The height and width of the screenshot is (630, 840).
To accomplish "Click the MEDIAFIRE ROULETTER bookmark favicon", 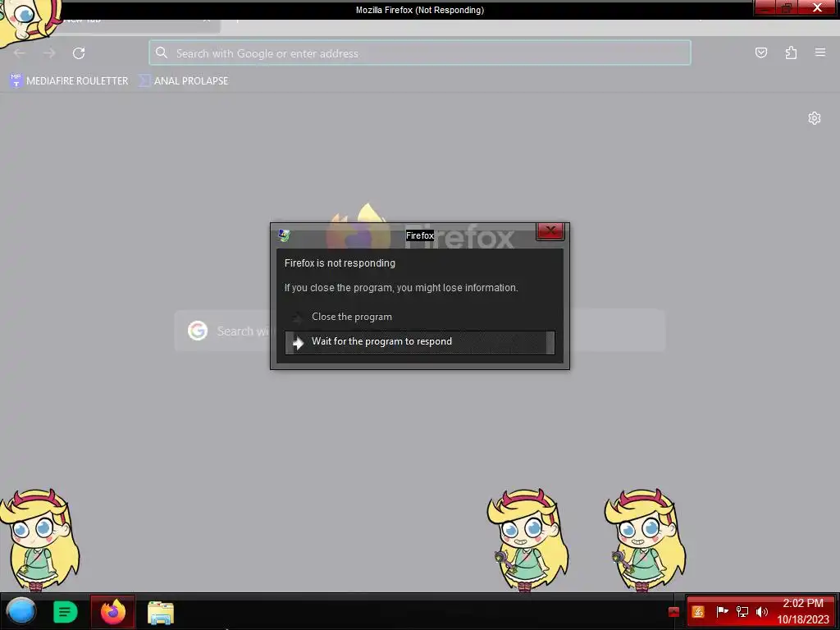I will coord(16,80).
